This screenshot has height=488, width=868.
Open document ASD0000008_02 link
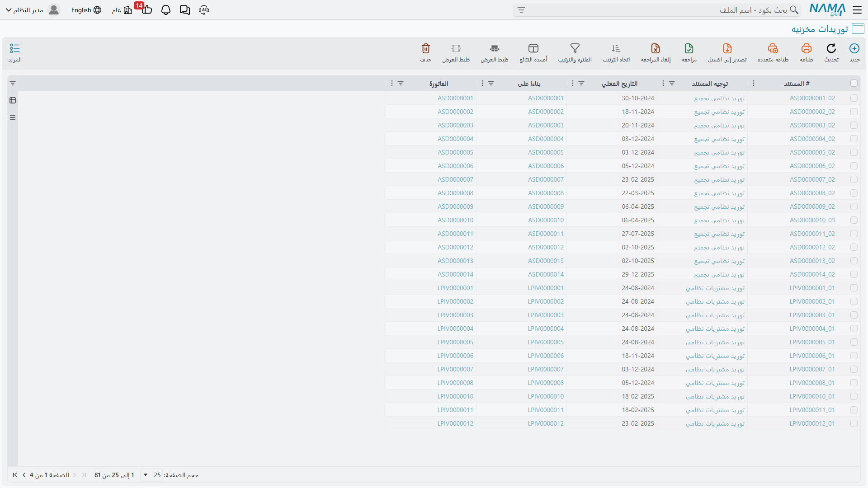click(812, 193)
